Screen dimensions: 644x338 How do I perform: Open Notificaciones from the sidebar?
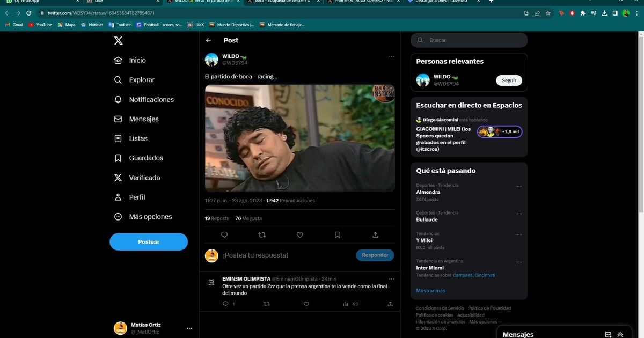[144, 100]
